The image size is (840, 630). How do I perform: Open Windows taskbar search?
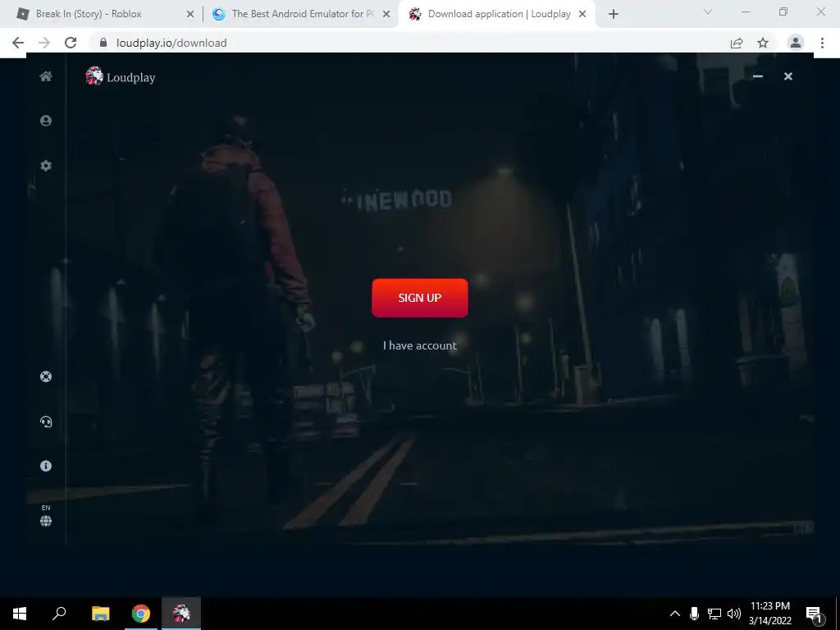[59, 614]
